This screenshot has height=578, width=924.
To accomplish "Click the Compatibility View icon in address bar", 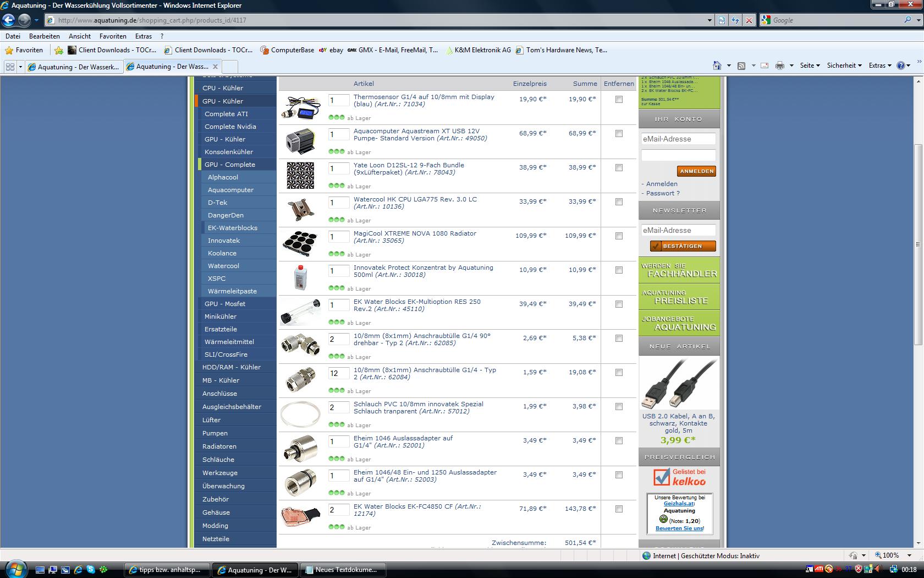I will point(722,20).
